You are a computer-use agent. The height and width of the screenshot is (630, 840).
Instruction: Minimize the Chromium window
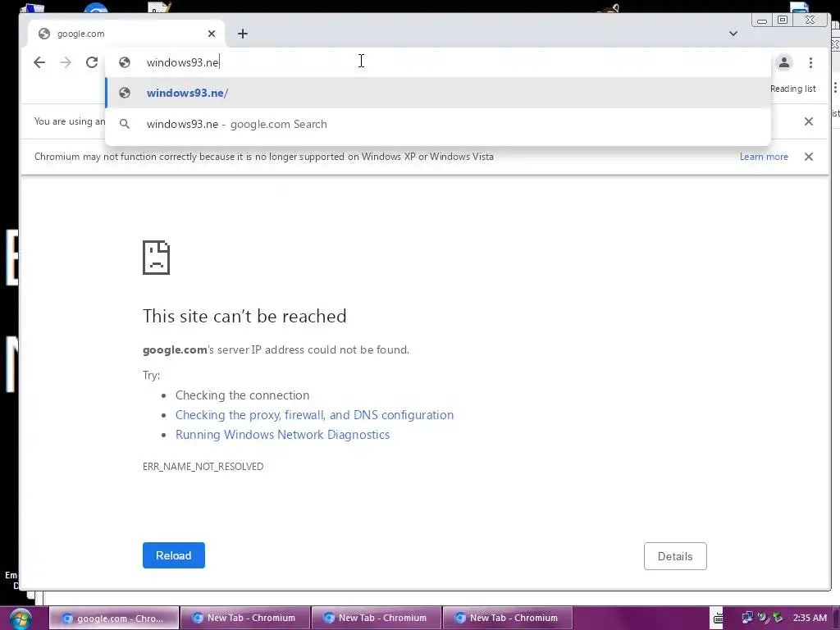tap(762, 21)
